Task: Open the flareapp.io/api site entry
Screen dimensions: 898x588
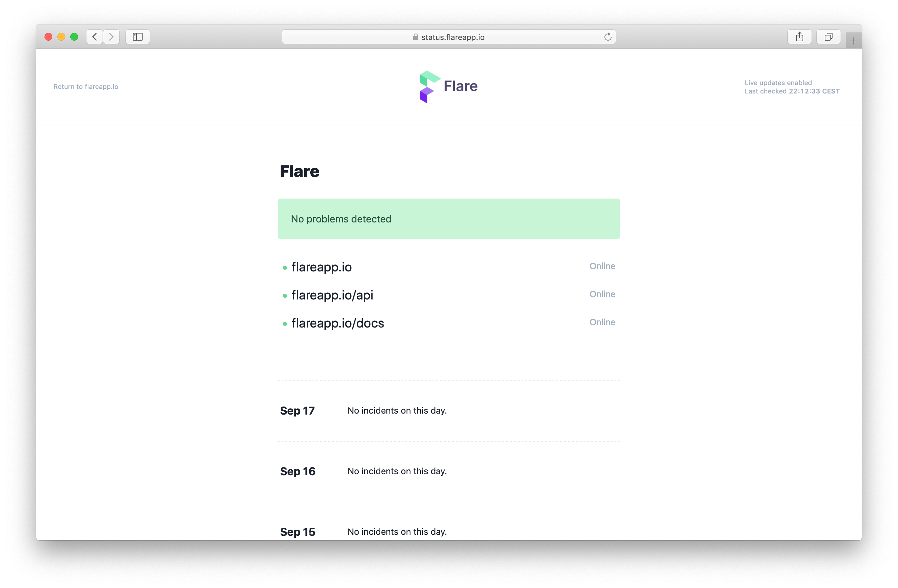Action: (x=333, y=295)
